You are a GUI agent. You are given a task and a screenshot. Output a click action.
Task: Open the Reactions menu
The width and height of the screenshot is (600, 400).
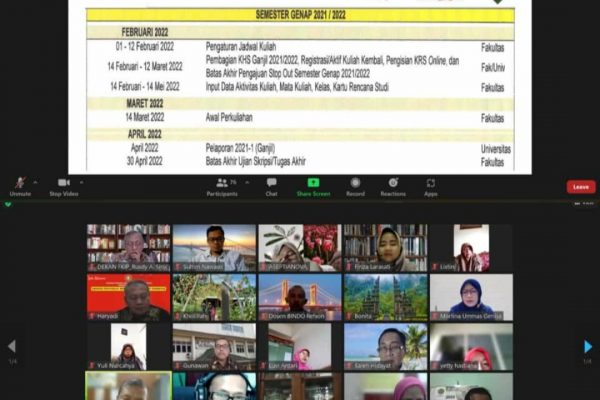(393, 184)
